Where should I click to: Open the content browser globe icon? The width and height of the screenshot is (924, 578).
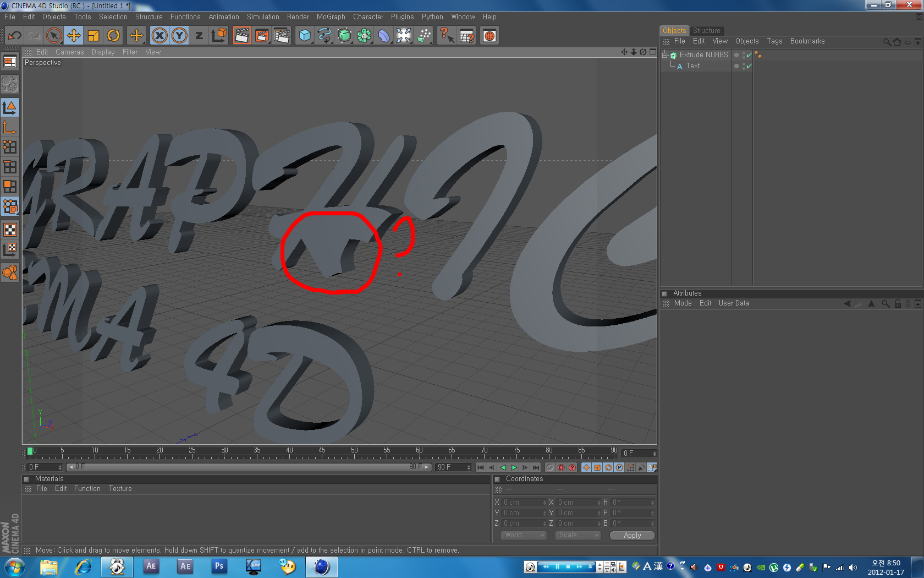pyautogui.click(x=490, y=36)
